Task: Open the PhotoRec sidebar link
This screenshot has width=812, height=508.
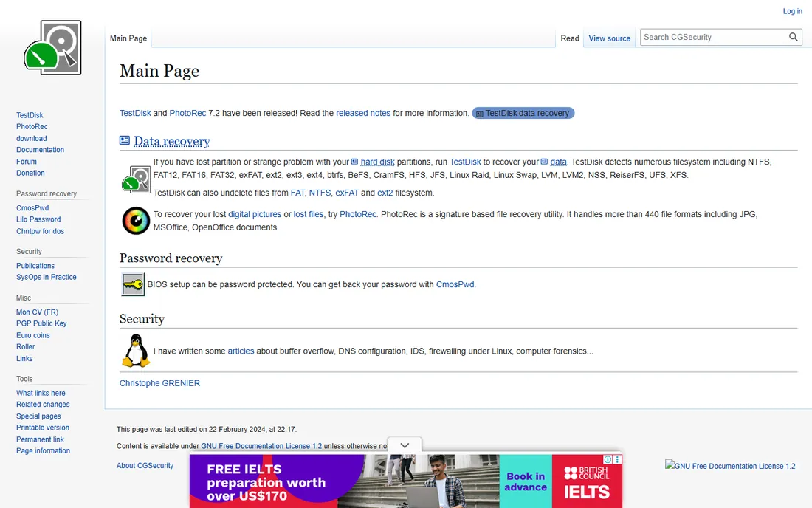Action: 32,126
